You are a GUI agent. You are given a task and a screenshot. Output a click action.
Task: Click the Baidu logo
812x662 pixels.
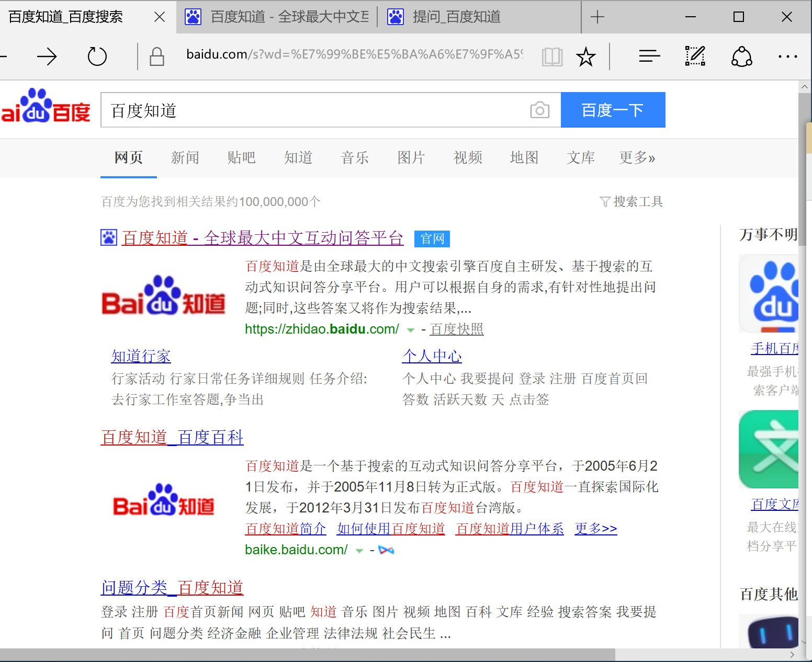click(x=45, y=107)
